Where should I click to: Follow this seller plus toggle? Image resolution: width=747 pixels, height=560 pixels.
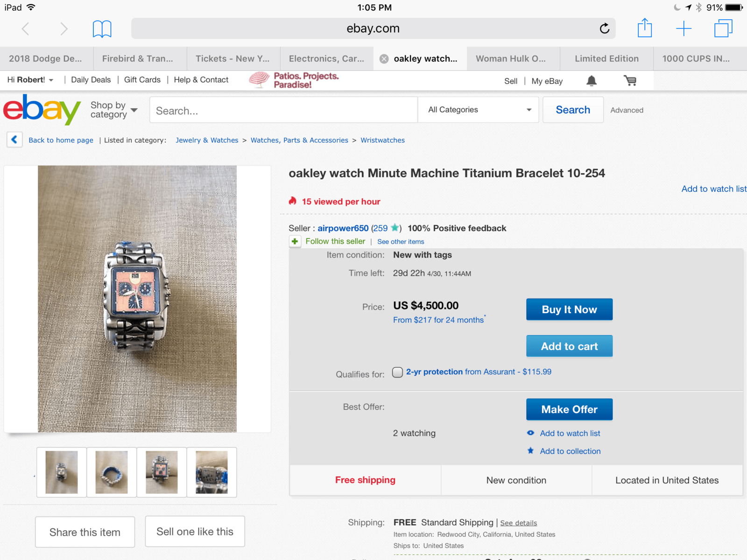pos(295,241)
